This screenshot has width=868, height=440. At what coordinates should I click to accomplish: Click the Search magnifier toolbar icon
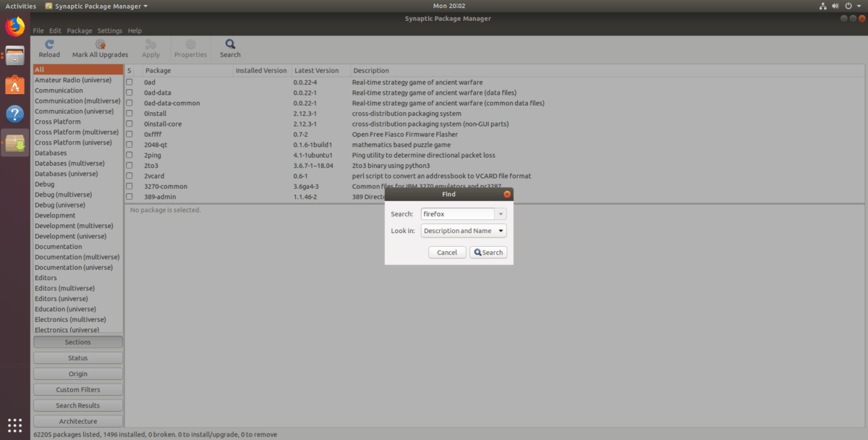pos(230,44)
